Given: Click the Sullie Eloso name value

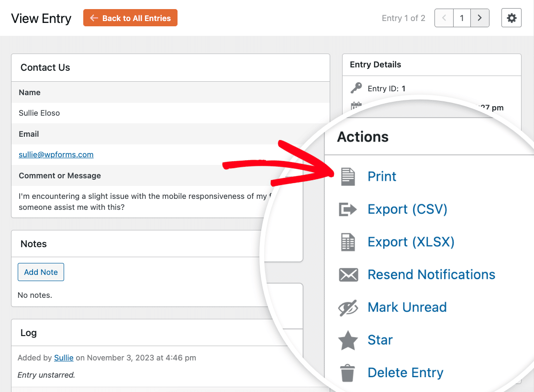Looking at the screenshot, I should pyautogui.click(x=39, y=113).
